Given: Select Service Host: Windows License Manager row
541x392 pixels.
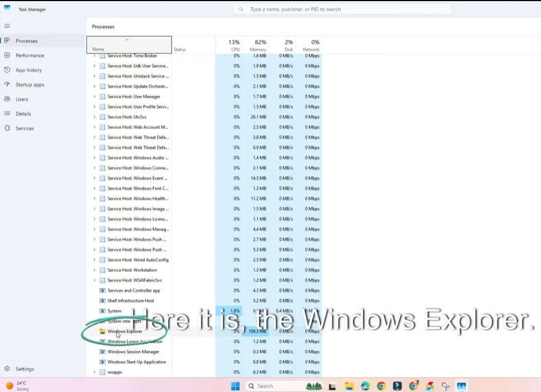Looking at the screenshot, I should (x=204, y=219).
